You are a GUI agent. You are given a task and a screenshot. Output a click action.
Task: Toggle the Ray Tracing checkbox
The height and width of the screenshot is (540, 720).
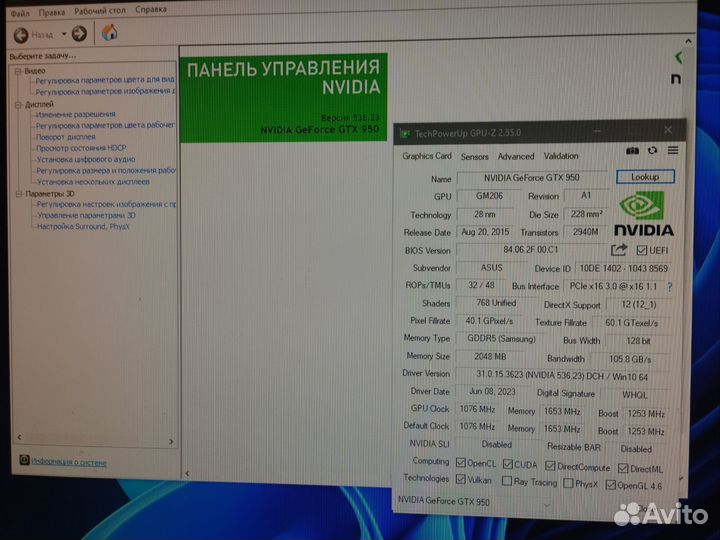point(507,481)
